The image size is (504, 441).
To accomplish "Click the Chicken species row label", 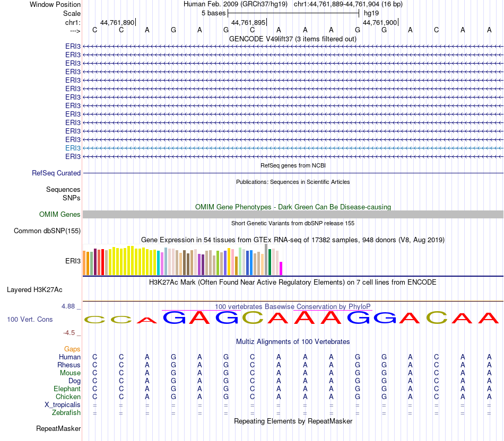I will pos(68,397).
